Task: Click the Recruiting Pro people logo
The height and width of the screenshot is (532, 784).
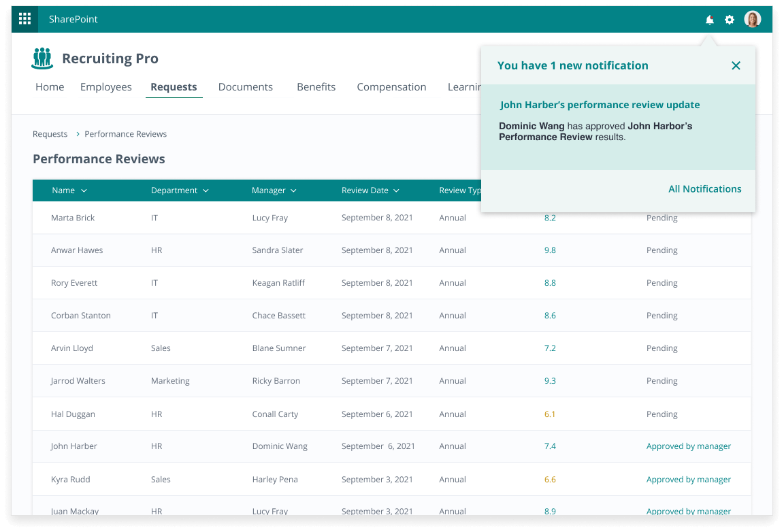Action: [x=42, y=59]
